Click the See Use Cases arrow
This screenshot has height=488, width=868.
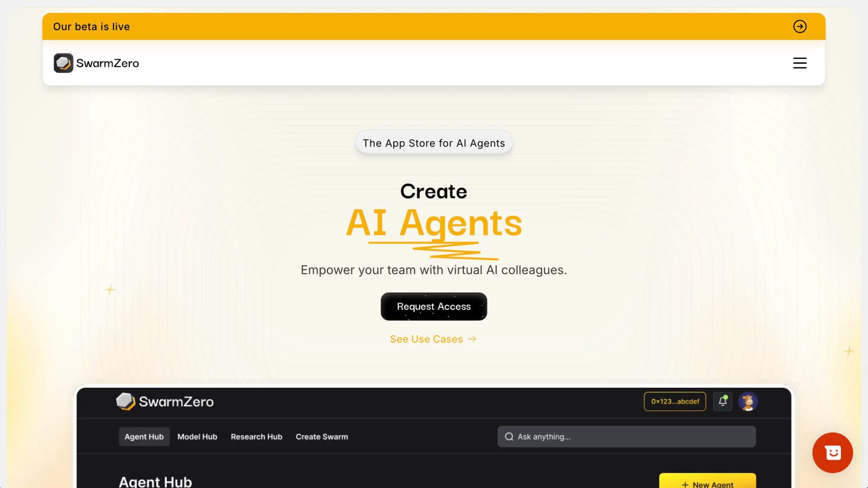[x=472, y=339]
